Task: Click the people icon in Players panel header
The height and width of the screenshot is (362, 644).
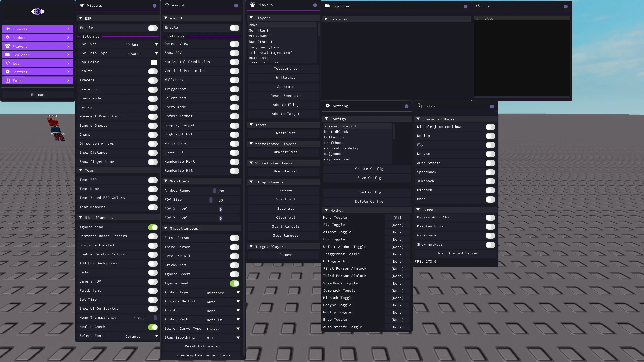Action: pos(252,5)
